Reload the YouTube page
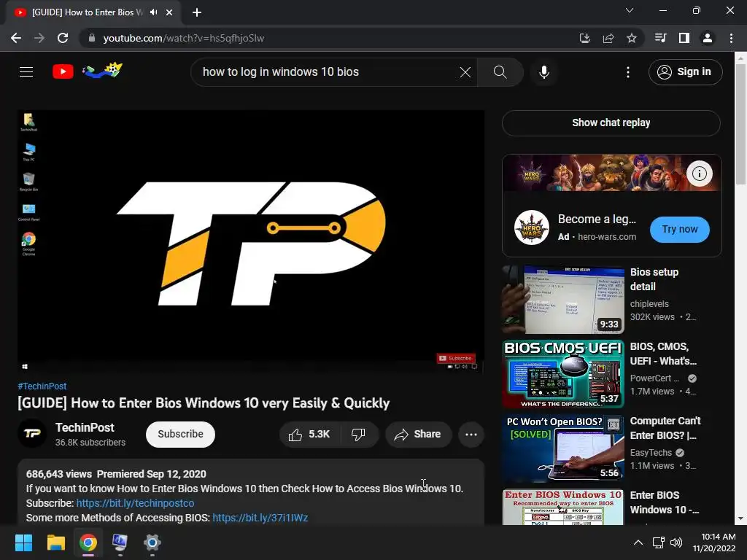The height and width of the screenshot is (560, 747). coord(63,38)
